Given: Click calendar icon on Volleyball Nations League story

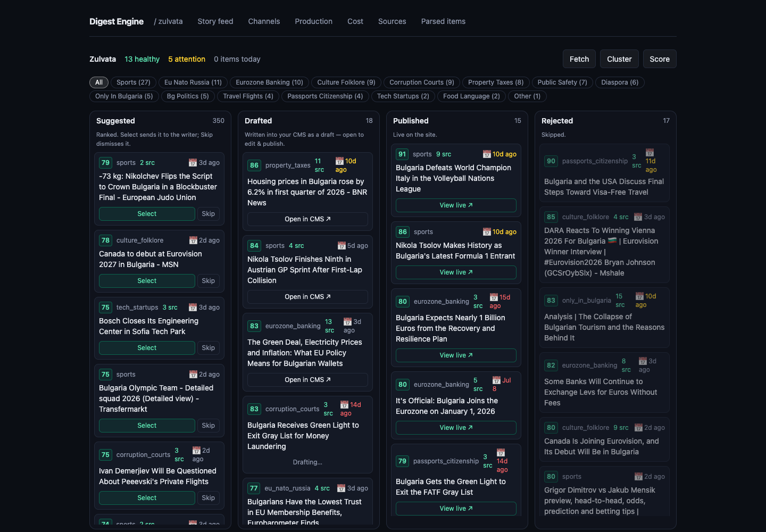Looking at the screenshot, I should tap(487, 154).
